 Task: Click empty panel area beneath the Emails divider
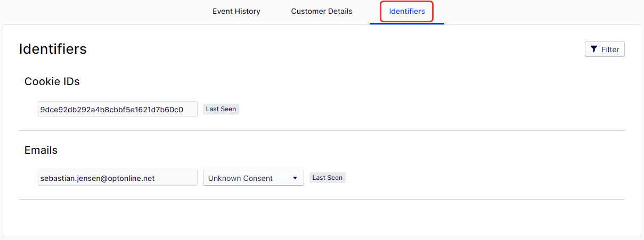322,218
